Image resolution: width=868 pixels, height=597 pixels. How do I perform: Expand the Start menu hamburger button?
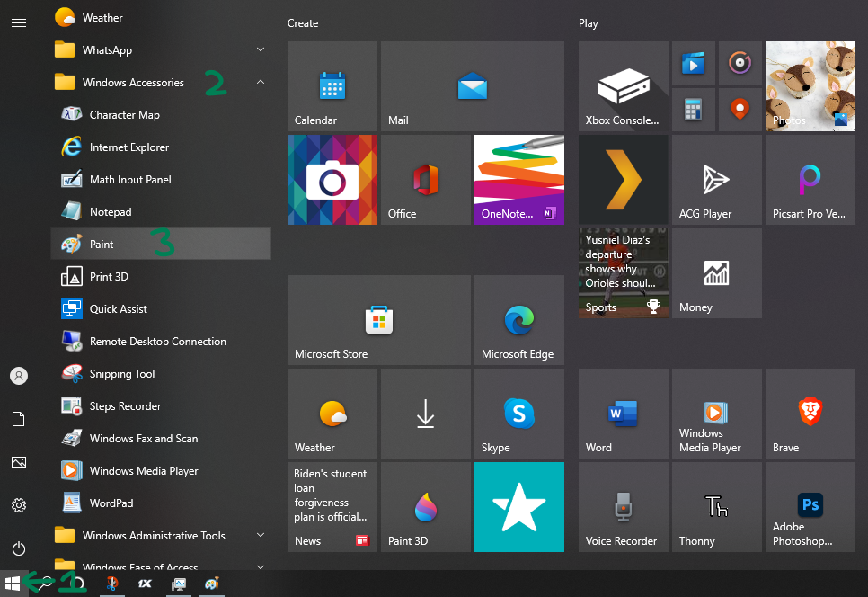pyautogui.click(x=19, y=22)
